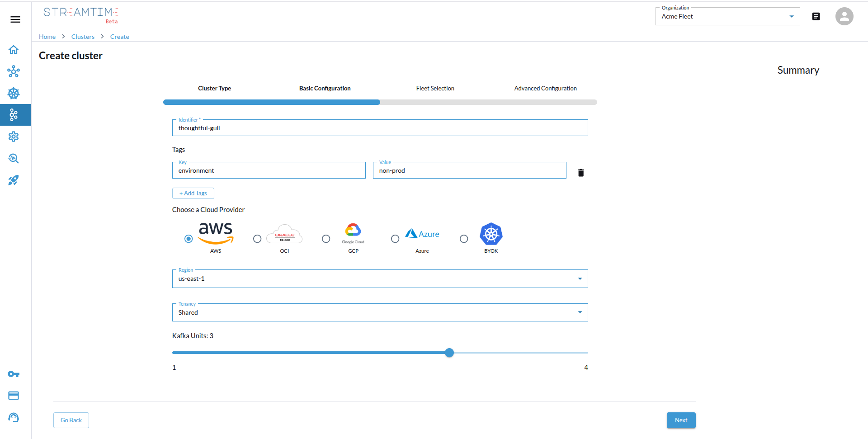The height and width of the screenshot is (439, 868).
Task: Click the Oracle Cloud logo
Action: tap(284, 234)
